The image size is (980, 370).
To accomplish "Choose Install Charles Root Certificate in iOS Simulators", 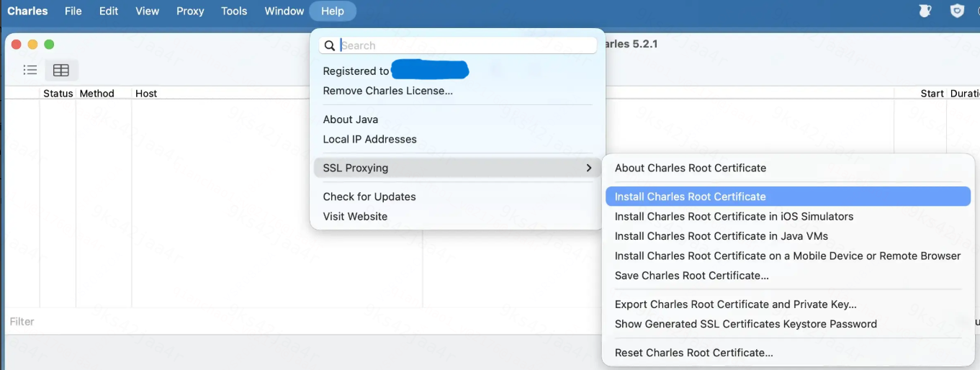I will tap(788, 216).
